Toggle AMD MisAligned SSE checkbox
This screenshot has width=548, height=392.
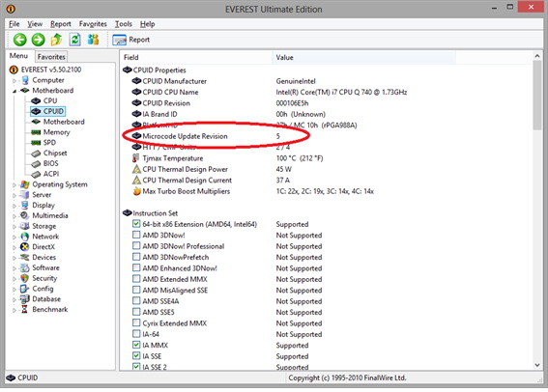click(x=136, y=290)
